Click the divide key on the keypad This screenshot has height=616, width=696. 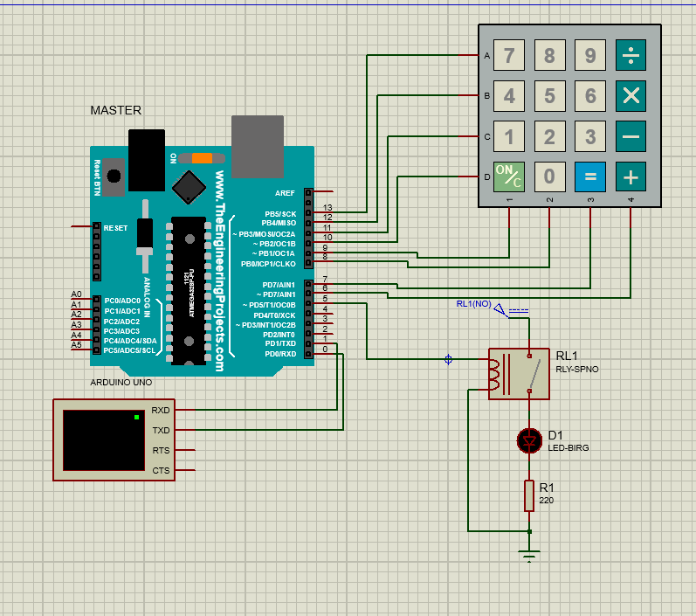631,56
